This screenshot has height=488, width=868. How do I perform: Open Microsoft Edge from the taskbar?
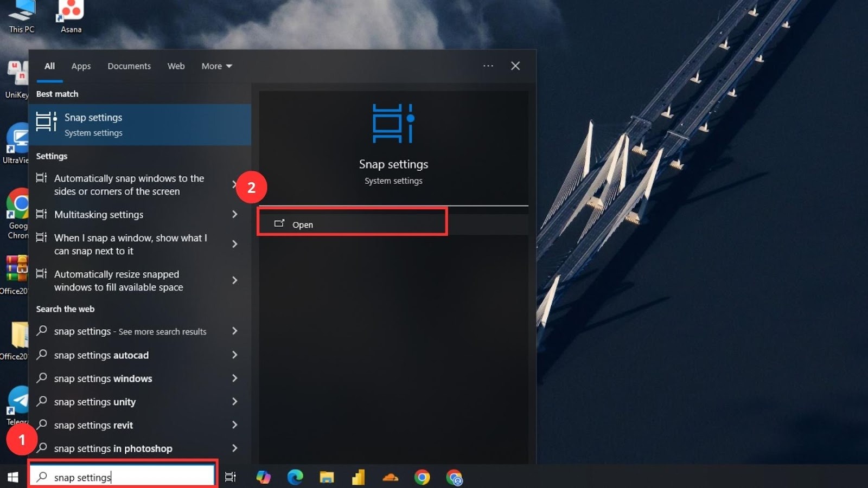[295, 477]
